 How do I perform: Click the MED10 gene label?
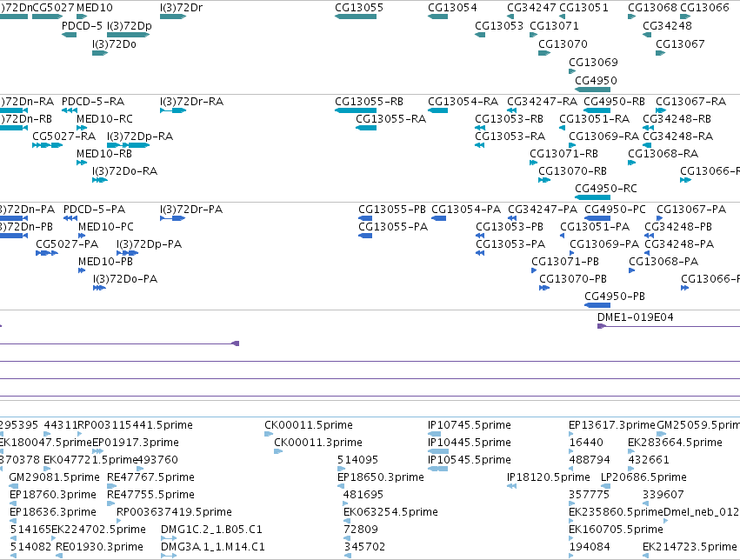pyautogui.click(x=95, y=8)
